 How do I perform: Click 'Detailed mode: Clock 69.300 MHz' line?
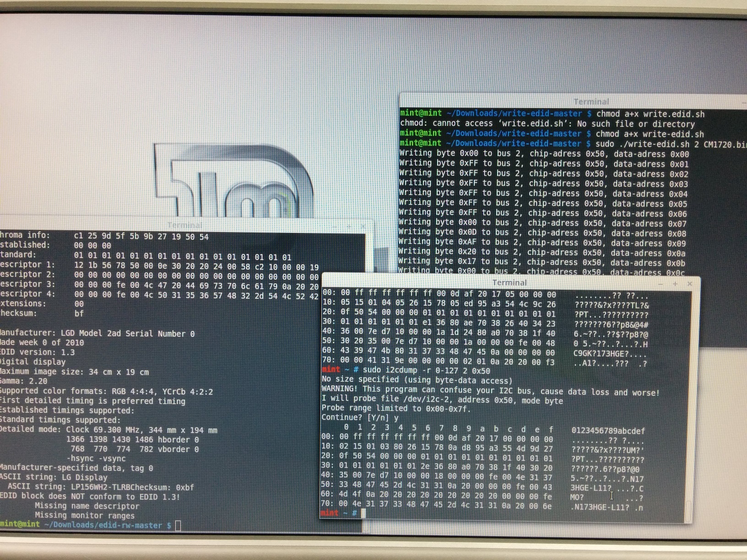coord(108,430)
